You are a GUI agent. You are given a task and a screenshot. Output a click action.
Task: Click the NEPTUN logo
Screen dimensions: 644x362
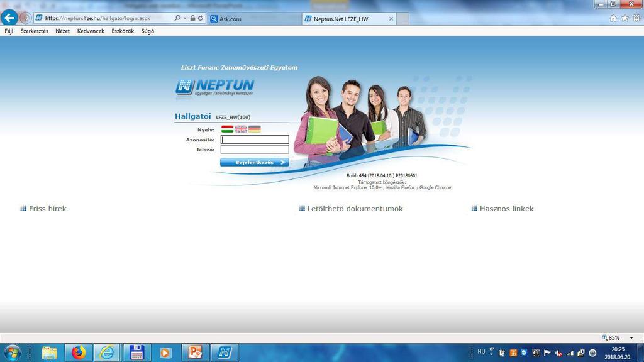pyautogui.click(x=215, y=87)
